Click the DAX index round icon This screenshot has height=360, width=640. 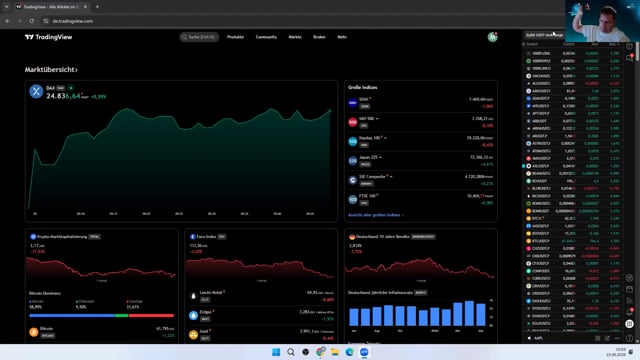[36, 91]
